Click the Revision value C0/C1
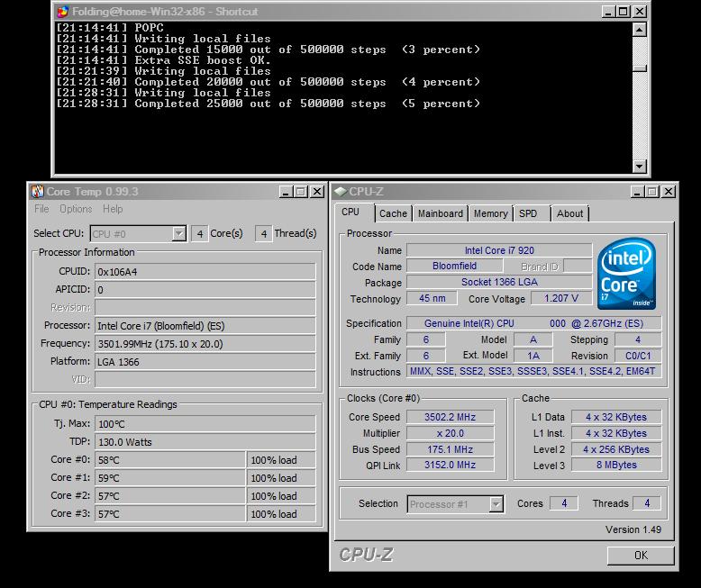 click(638, 356)
